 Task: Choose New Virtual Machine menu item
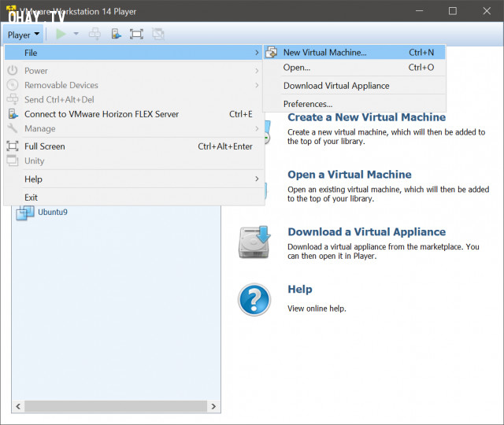tap(354, 53)
